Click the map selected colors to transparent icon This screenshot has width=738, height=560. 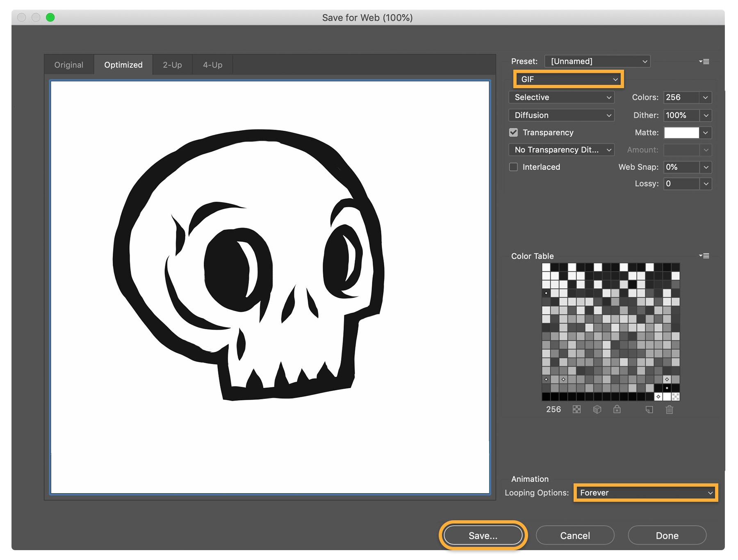[x=576, y=410]
